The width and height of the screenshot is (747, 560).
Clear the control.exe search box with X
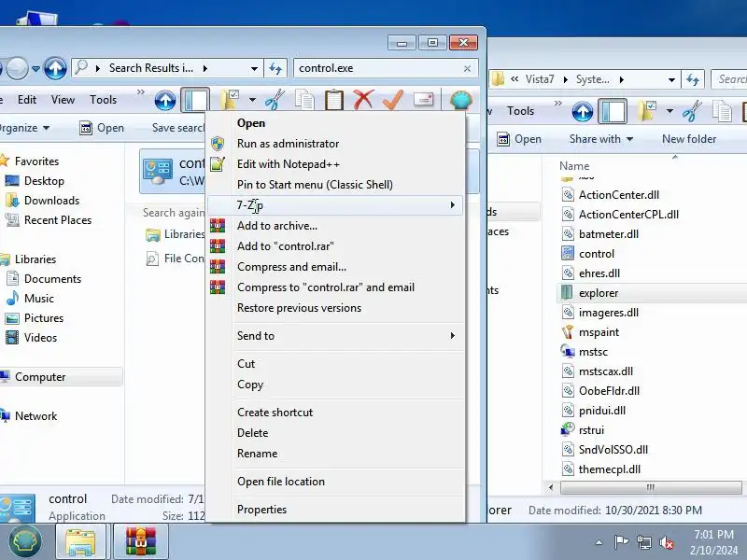tap(468, 68)
